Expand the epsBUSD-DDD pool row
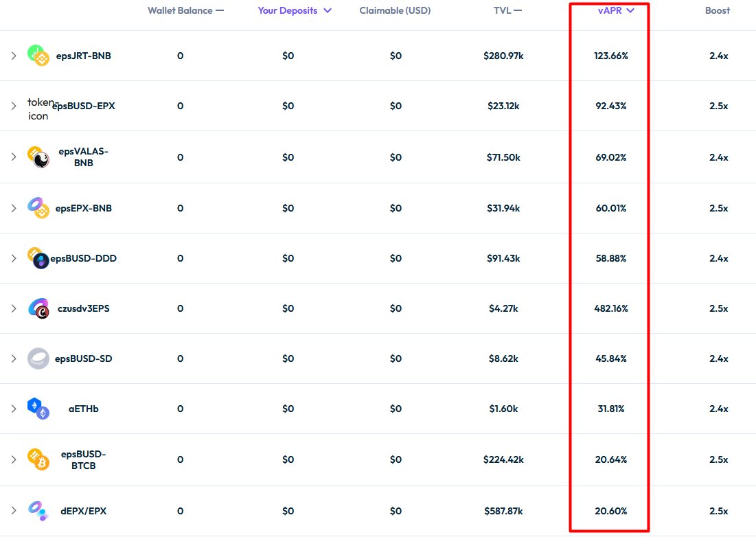This screenshot has width=756, height=537. coord(14,258)
